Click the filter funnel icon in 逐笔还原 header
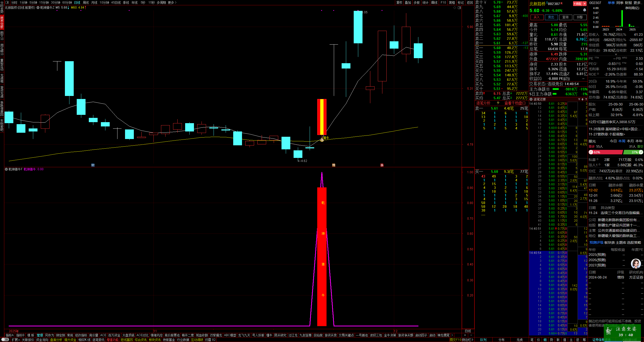Image resolution: width=644 pixels, height=342 pixels. [x=579, y=99]
